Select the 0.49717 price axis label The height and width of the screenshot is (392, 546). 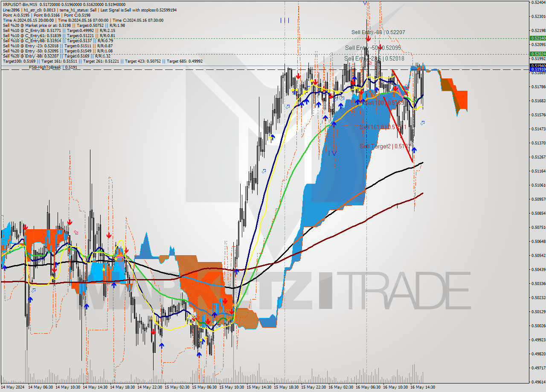[x=538, y=368]
